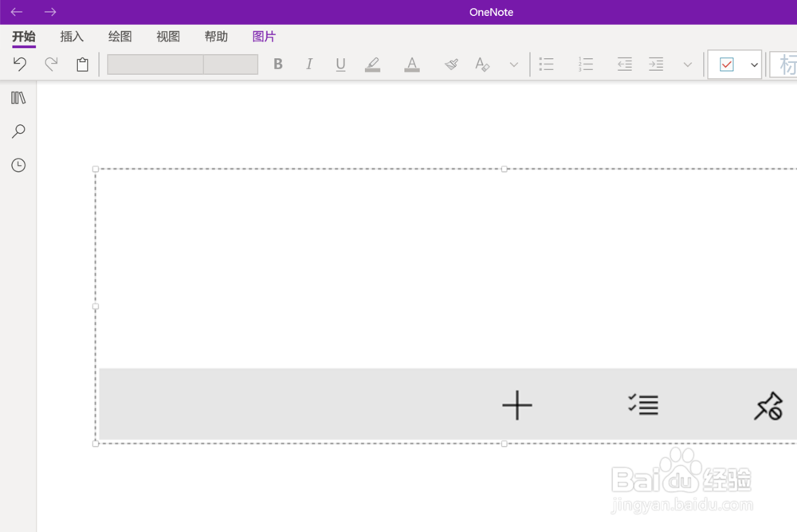The height and width of the screenshot is (532, 797).
Task: Select the top-center image resize handle
Action: (x=505, y=169)
